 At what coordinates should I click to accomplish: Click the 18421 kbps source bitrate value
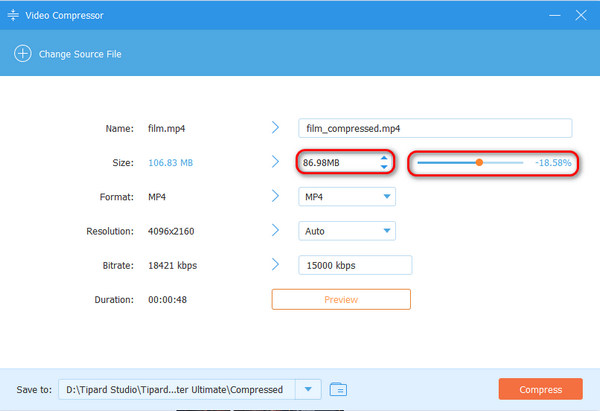pyautogui.click(x=173, y=266)
